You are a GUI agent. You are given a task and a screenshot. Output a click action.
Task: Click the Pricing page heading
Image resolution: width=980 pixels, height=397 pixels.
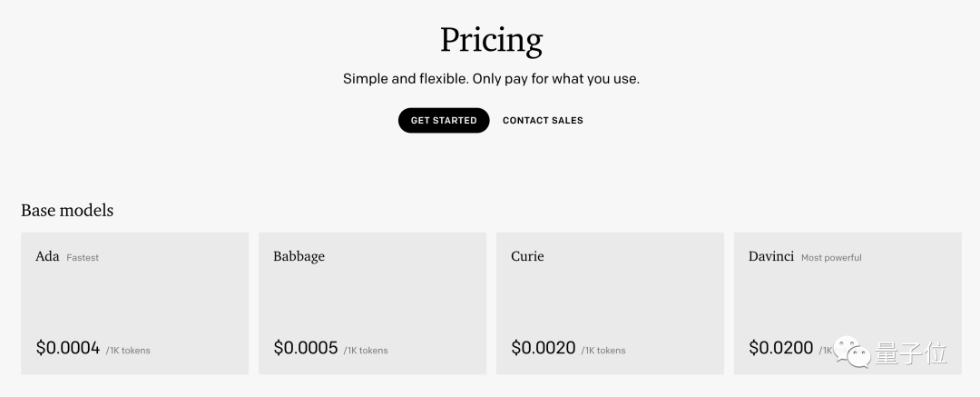point(491,41)
